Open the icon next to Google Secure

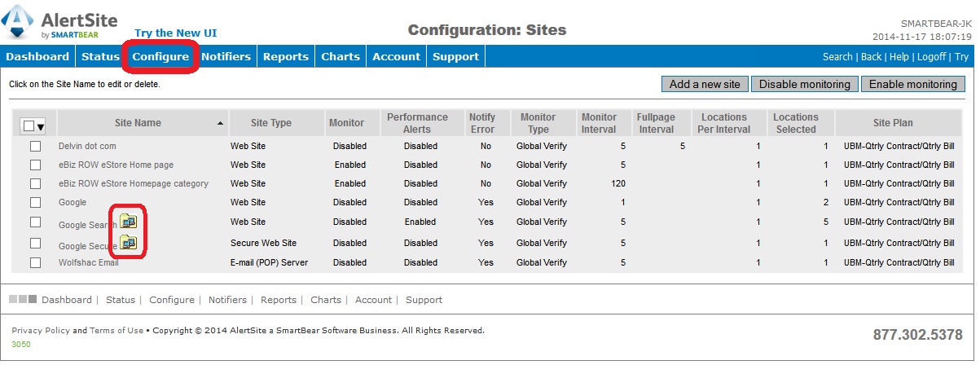(x=129, y=242)
